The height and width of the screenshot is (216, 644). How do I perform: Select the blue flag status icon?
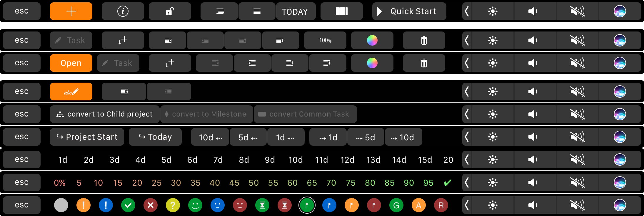tap(329, 205)
